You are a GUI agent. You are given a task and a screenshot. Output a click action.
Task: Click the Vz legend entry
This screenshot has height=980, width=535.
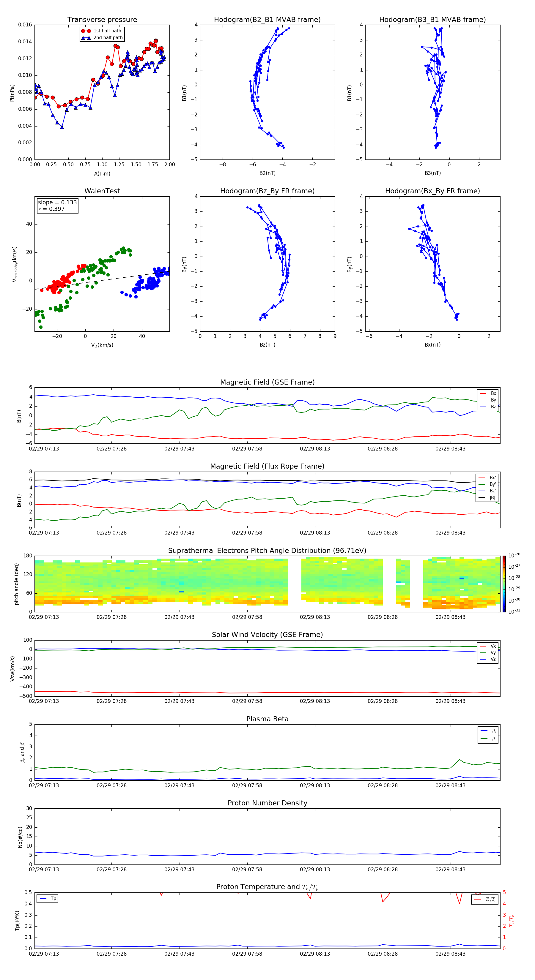(x=488, y=659)
